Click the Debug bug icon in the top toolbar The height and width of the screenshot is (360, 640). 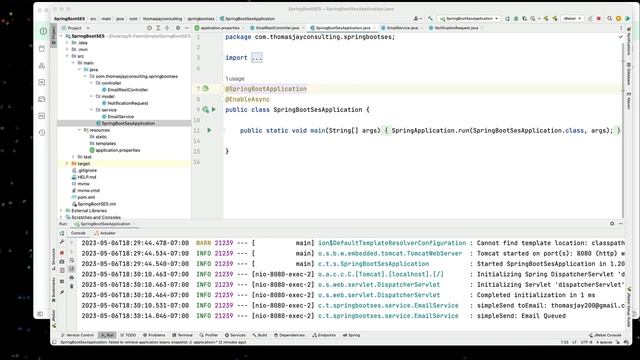pyautogui.click(x=516, y=18)
